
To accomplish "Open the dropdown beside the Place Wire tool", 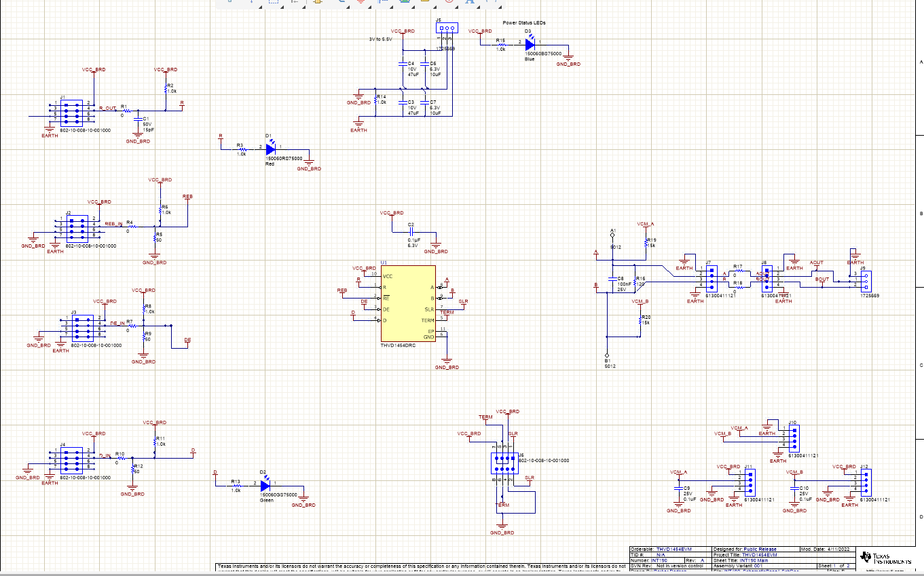I will [348, 8].
